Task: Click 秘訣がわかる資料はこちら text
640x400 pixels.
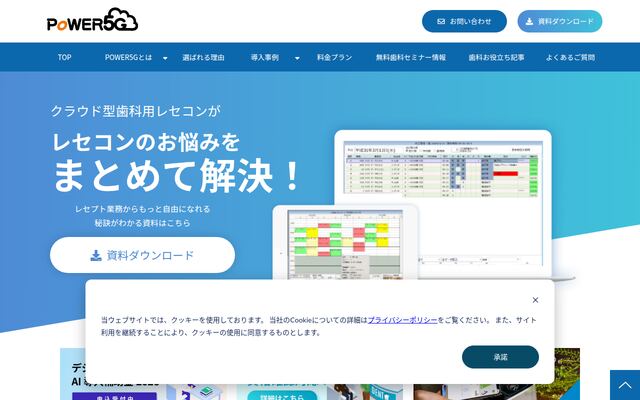Action: tap(142, 223)
